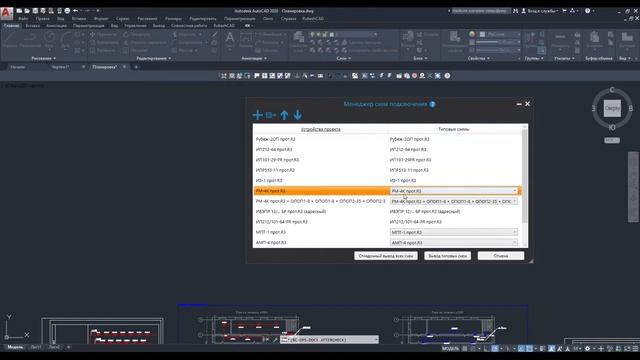Open the status bar customization menu icon
Screen dimensions: 640x360
tap(636, 349)
